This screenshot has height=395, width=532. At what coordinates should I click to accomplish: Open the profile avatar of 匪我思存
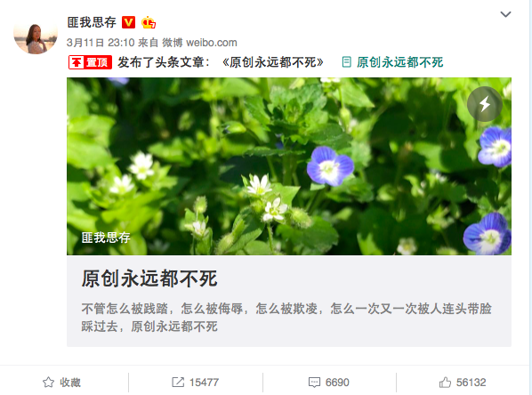pos(36,35)
